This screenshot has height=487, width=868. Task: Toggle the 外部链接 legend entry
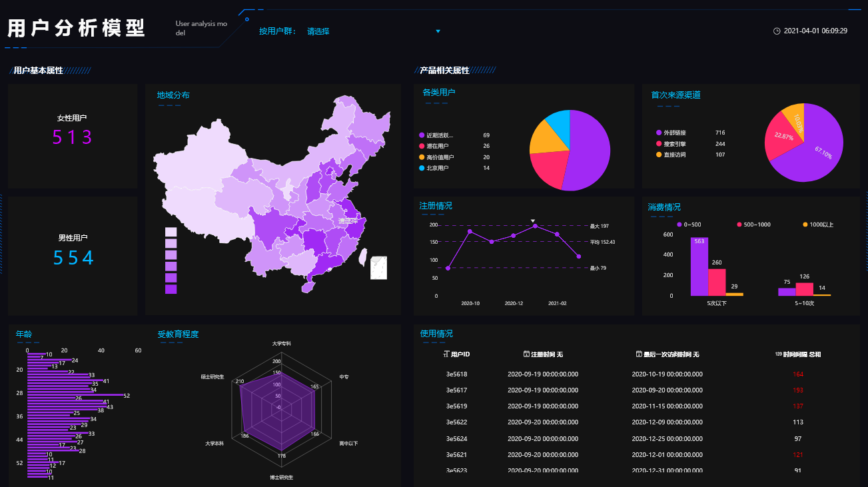(671, 133)
